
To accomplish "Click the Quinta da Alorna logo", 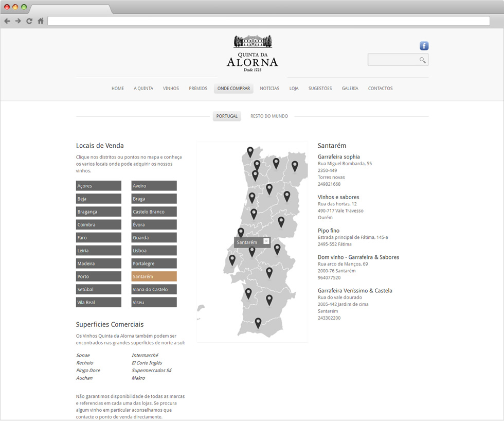I will coord(253,54).
